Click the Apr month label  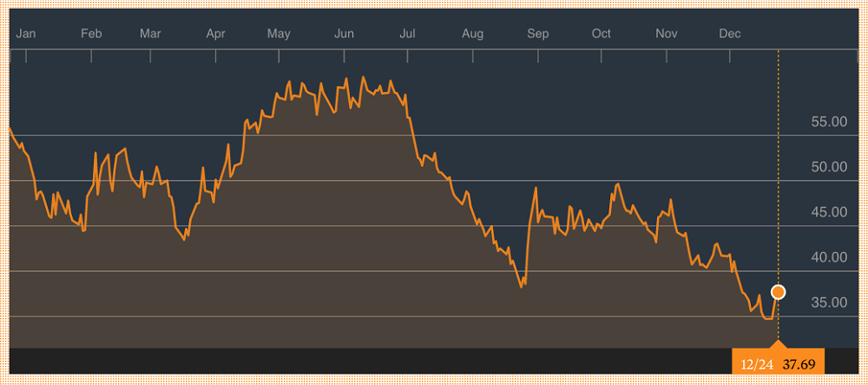tap(215, 34)
